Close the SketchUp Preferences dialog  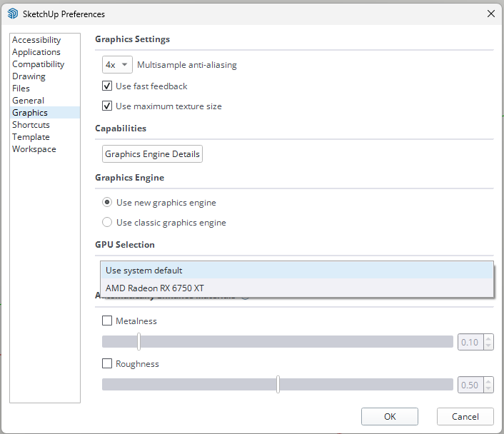(490, 14)
